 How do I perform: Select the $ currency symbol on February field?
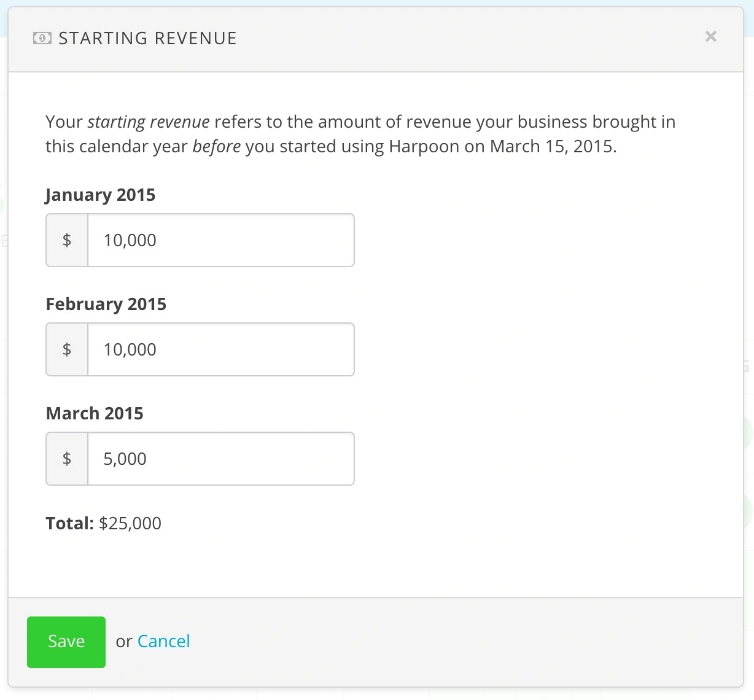coord(66,349)
